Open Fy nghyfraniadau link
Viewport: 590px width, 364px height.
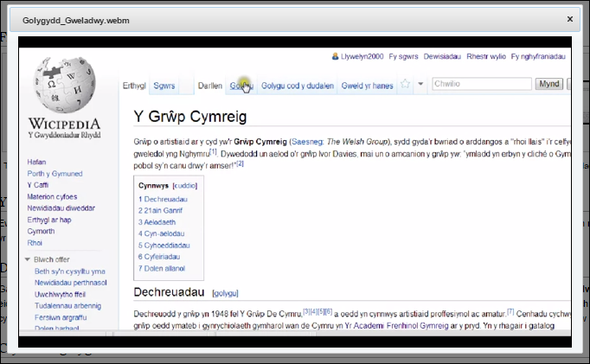pyautogui.click(x=538, y=56)
